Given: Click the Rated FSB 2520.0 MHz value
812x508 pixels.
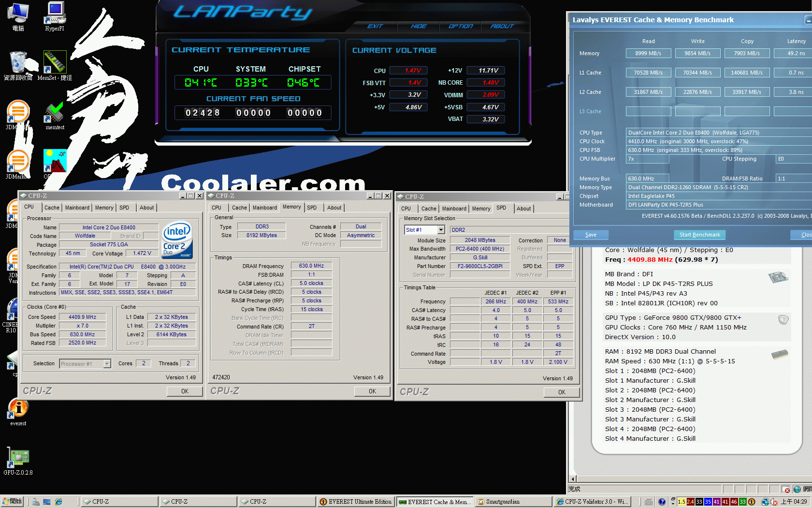Looking at the screenshot, I should [82, 343].
